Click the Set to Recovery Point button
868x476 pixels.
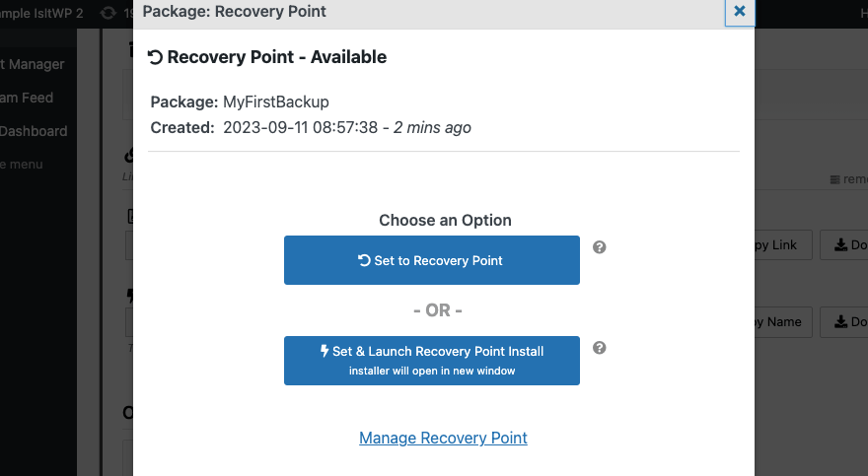(x=431, y=260)
